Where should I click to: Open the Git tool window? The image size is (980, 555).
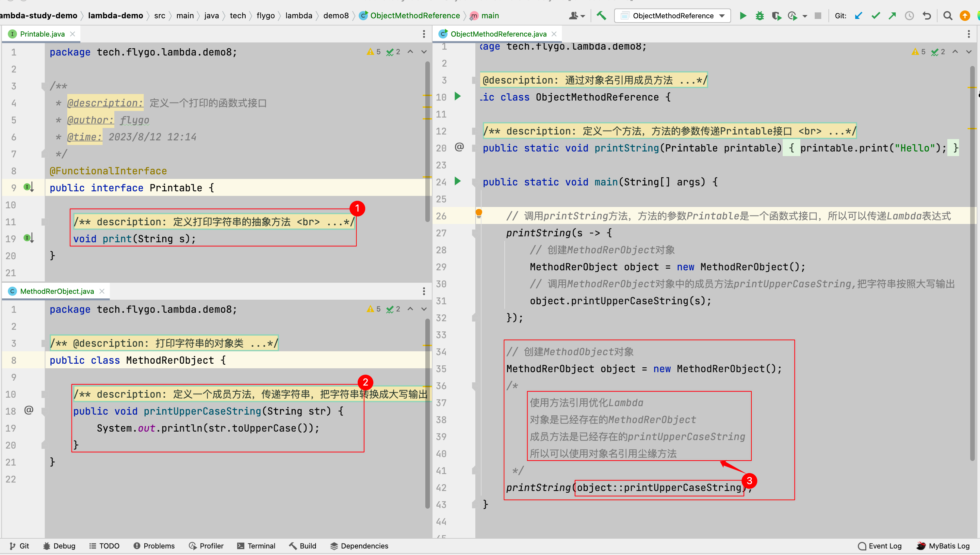pyautogui.click(x=20, y=546)
